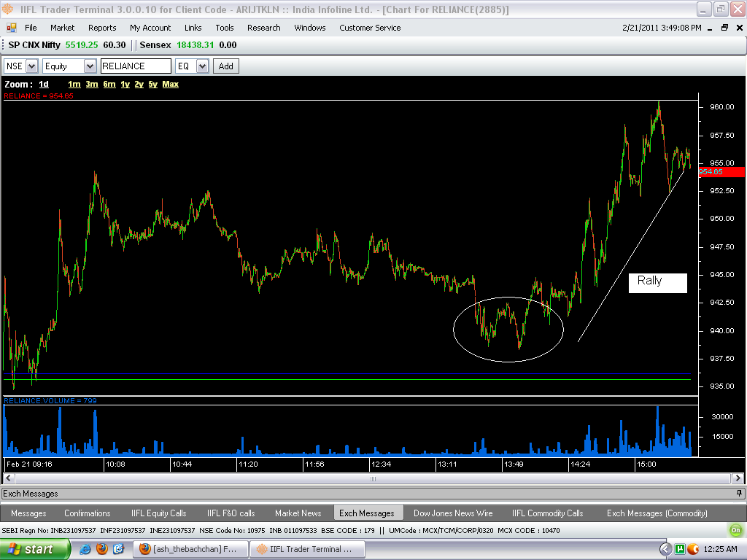The height and width of the screenshot is (560, 747).
Task: Set chart zoom to 1y
Action: click(125, 85)
